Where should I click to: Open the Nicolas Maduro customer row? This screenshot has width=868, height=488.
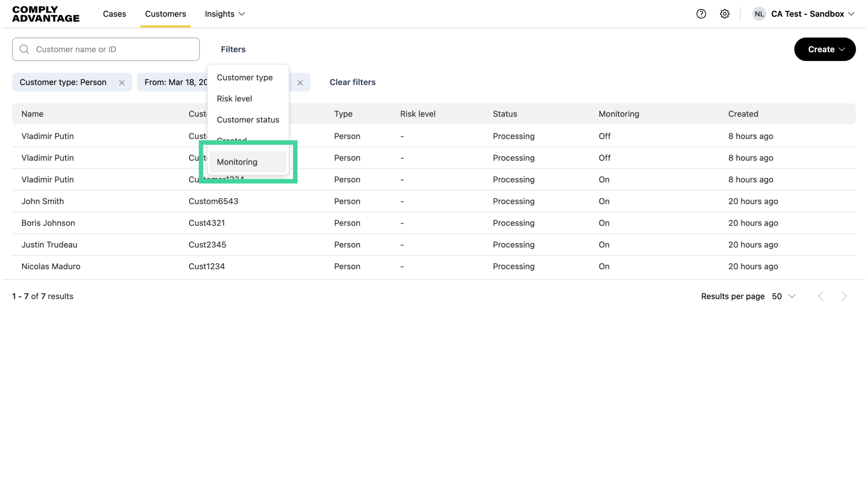click(51, 267)
